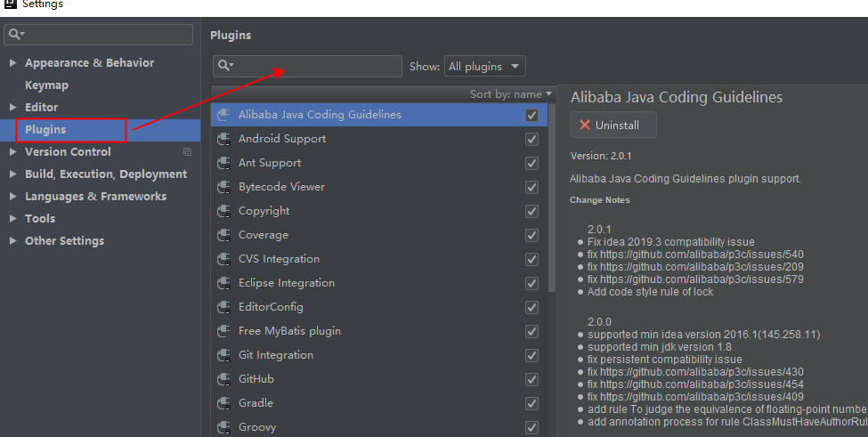Toggle the CVS Integration checkbox
The width and height of the screenshot is (868, 437).
click(x=531, y=259)
